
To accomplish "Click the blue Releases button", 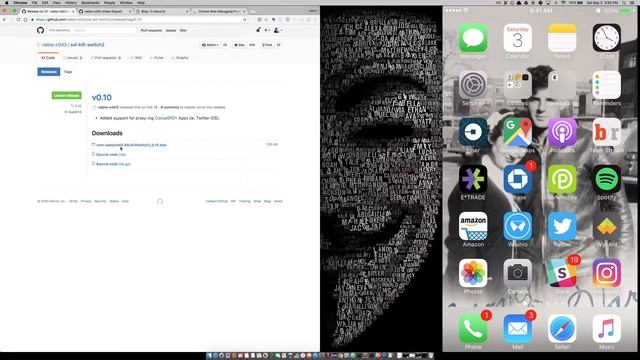I will (49, 72).
